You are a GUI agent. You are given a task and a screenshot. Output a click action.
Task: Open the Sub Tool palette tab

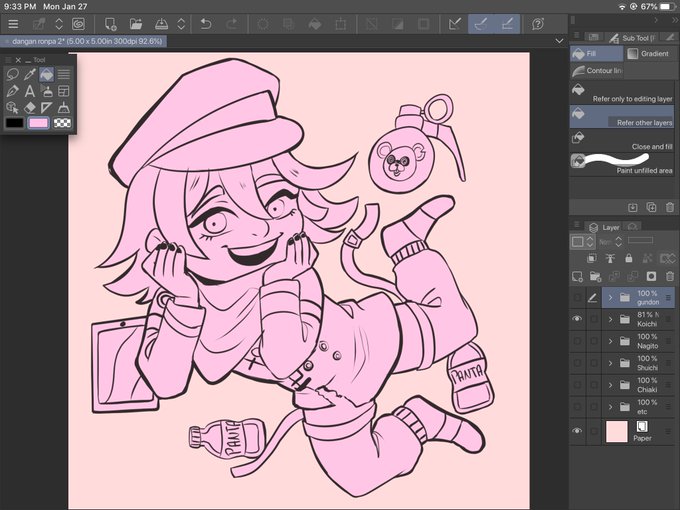click(x=631, y=38)
